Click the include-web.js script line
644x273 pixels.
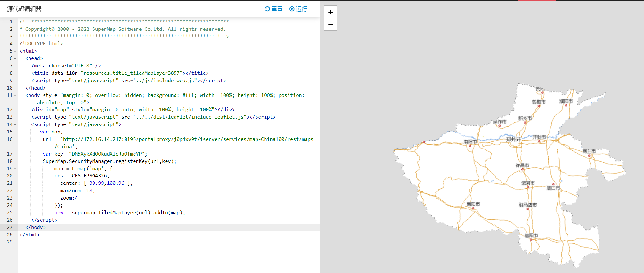129,81
